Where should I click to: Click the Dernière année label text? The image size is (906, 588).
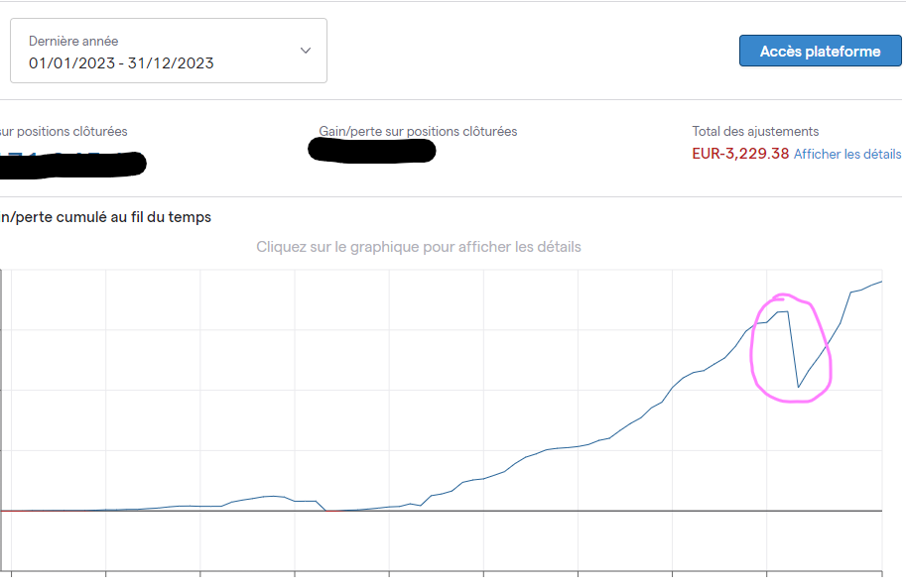(x=73, y=41)
